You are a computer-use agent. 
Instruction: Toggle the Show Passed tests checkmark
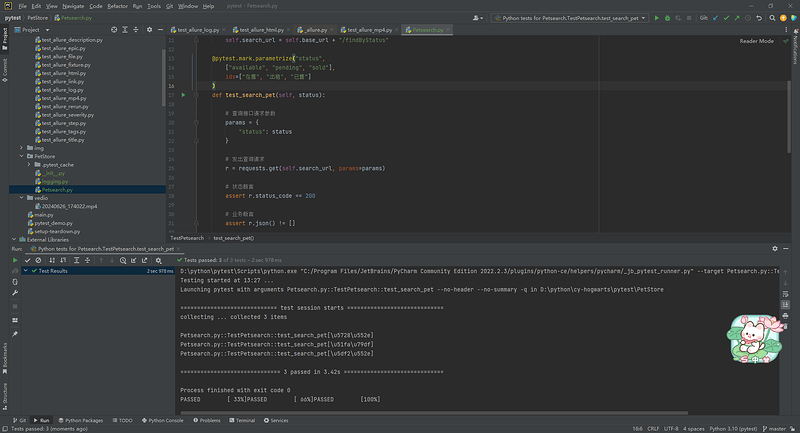pos(28,260)
